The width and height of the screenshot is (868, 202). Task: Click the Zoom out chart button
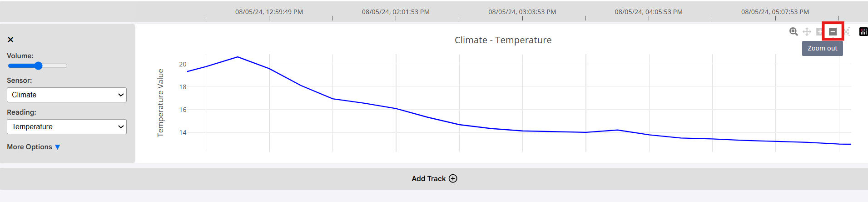(x=833, y=31)
